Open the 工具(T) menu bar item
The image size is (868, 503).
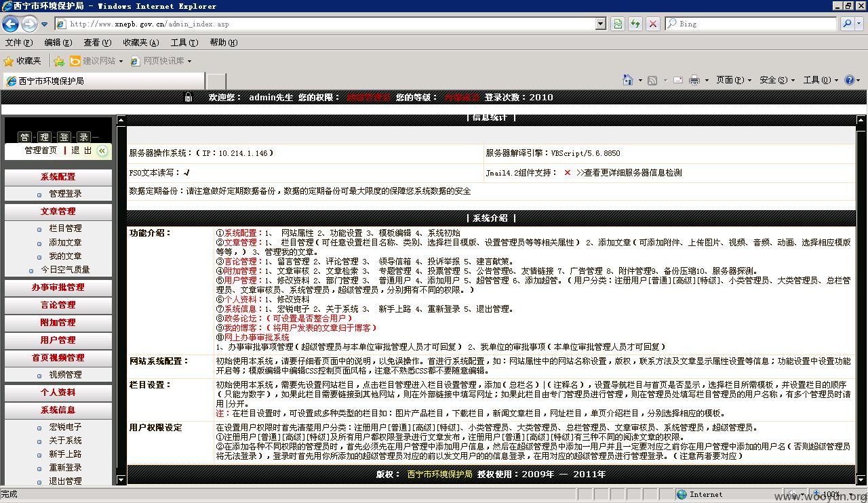(184, 43)
